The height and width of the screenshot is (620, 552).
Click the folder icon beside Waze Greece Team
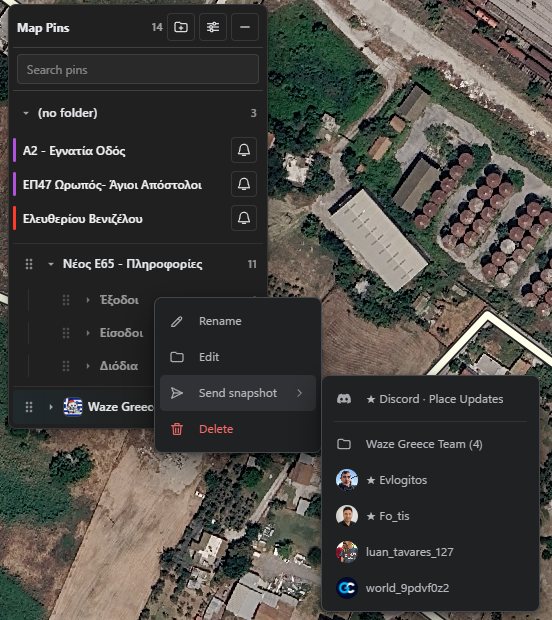(x=344, y=444)
